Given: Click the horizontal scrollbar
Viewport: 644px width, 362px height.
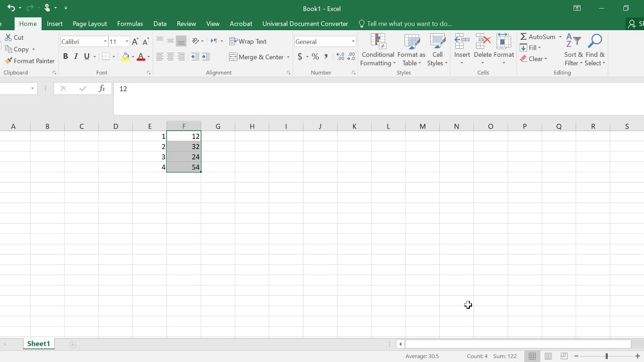Looking at the screenshot, I should point(518,344).
